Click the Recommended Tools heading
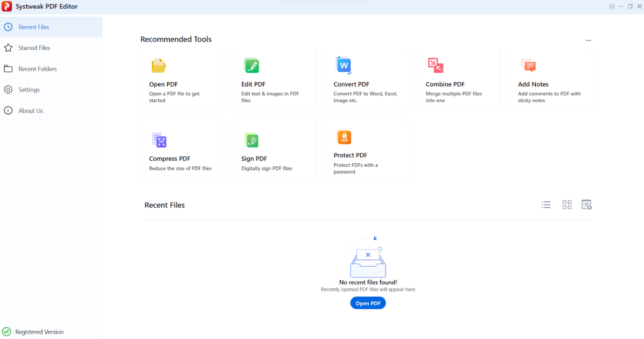Image resolution: width=644 pixels, height=339 pixels. pos(176,39)
